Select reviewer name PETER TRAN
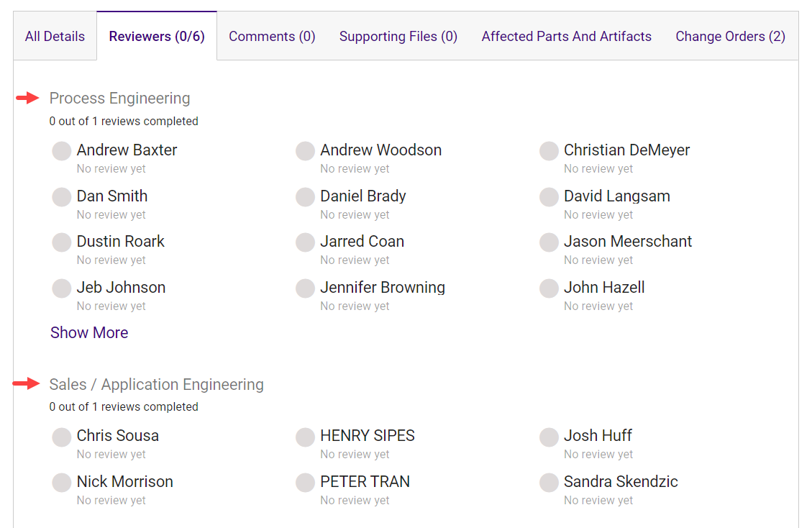The width and height of the screenshot is (812, 528). pos(365,481)
